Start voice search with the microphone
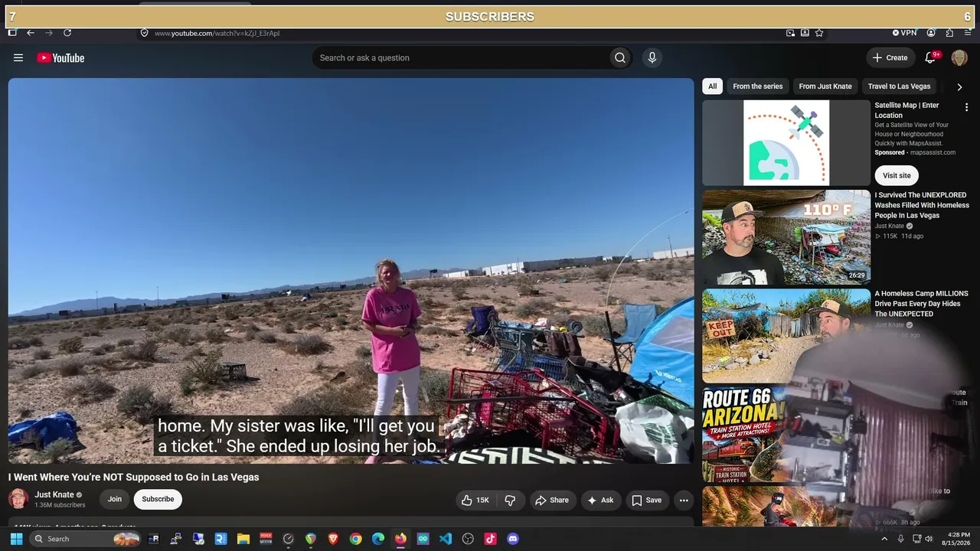This screenshot has width=980, height=551. [652, 57]
